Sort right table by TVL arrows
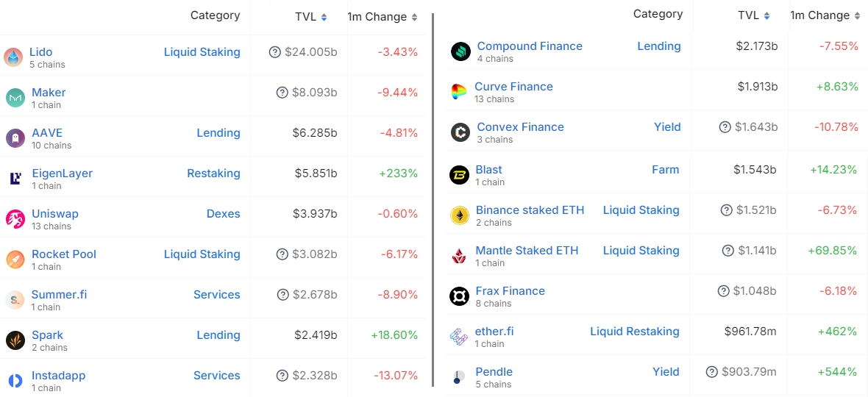 (766, 15)
